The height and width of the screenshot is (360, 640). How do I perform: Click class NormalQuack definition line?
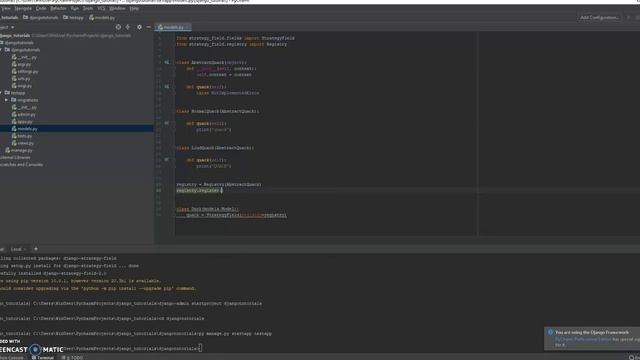coord(217,111)
